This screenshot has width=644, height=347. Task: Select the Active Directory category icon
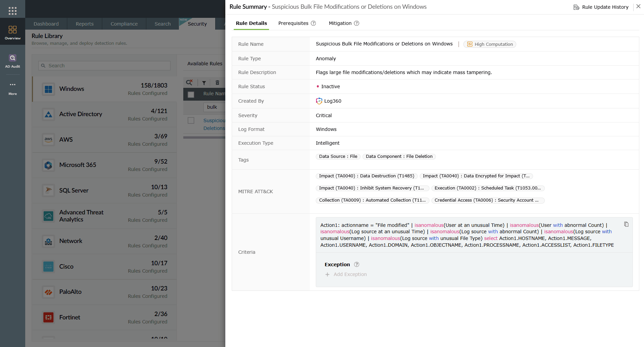(48, 114)
